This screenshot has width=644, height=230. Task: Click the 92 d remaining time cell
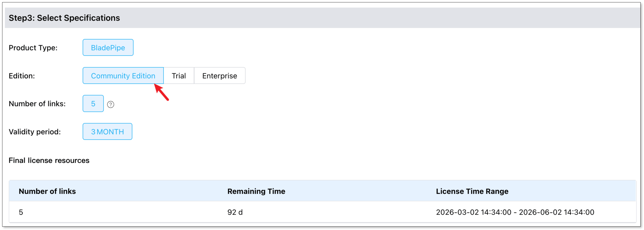click(x=235, y=212)
